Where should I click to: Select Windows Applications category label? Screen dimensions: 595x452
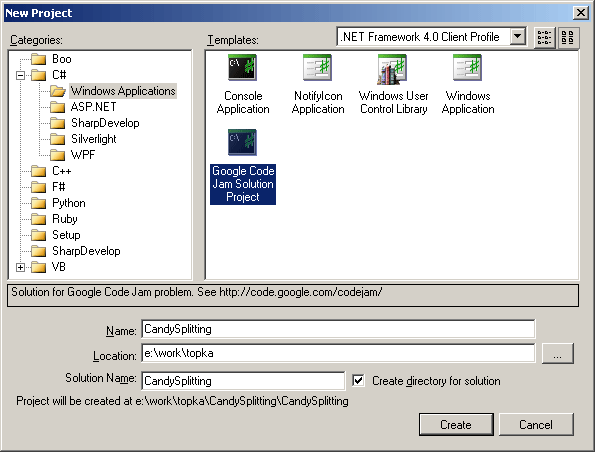tap(123, 91)
